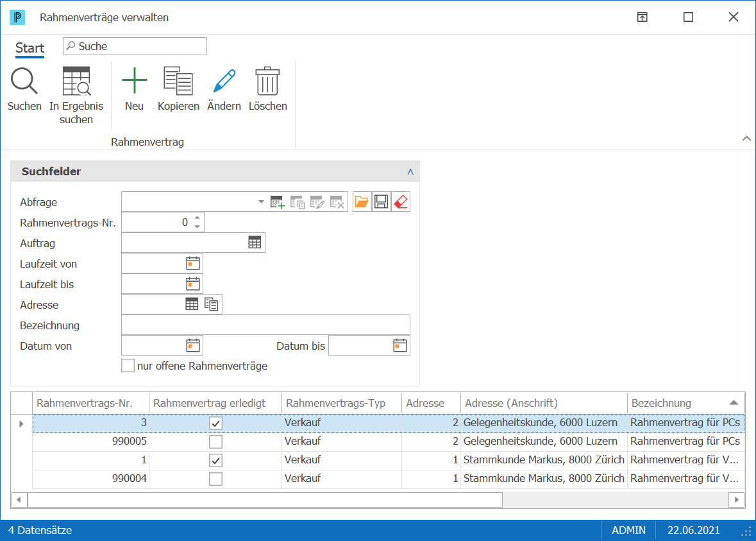Viewport: 756px width, 541px height.
Task: Click the Löschen trash icon
Action: coord(267,81)
